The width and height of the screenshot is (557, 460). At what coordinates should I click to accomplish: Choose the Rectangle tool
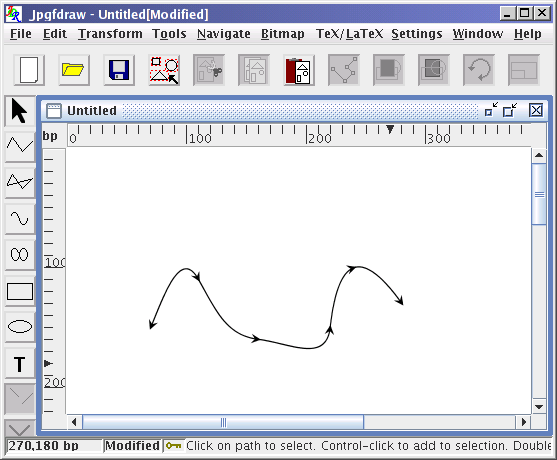click(20, 291)
